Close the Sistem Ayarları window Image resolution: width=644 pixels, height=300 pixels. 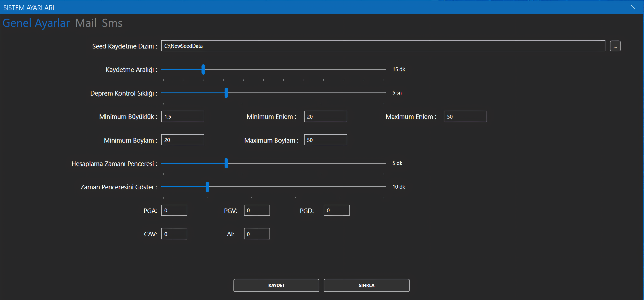(x=633, y=7)
